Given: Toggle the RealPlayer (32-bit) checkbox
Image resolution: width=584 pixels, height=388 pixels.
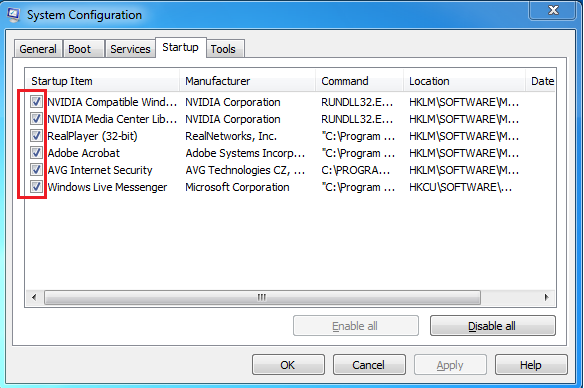Looking at the screenshot, I should 36,136.
